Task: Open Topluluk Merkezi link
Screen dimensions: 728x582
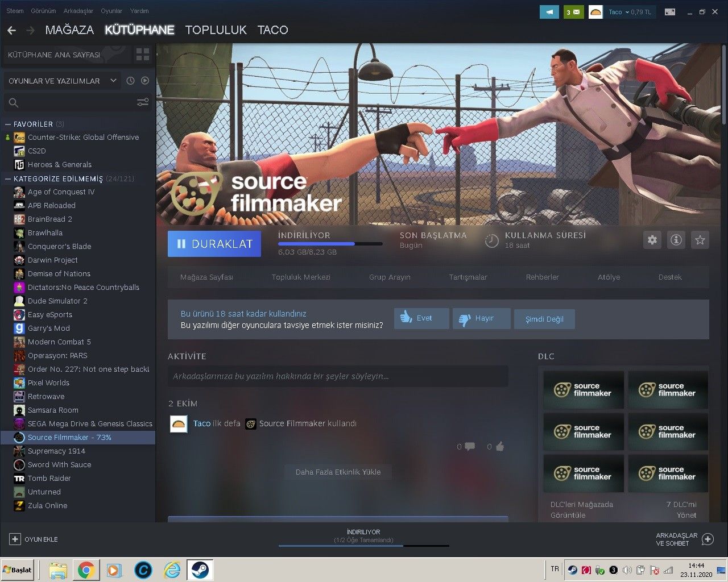Action: click(301, 277)
